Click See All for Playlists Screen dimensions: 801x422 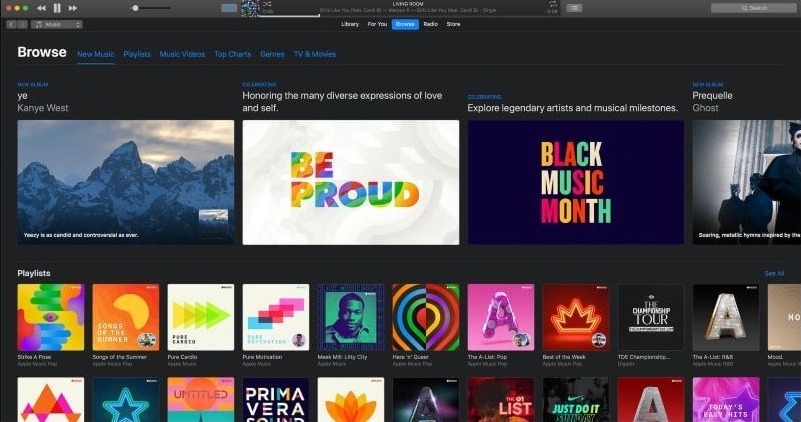pos(774,274)
